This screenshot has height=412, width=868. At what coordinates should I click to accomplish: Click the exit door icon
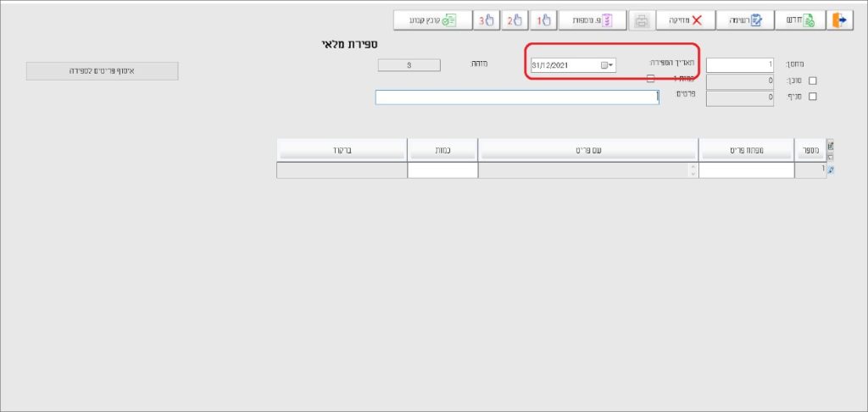840,20
